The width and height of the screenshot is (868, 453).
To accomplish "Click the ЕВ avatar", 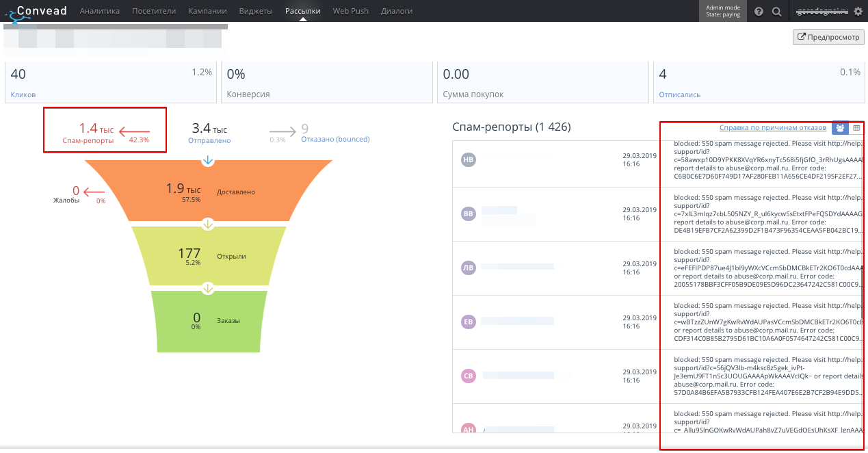I will 469,322.
